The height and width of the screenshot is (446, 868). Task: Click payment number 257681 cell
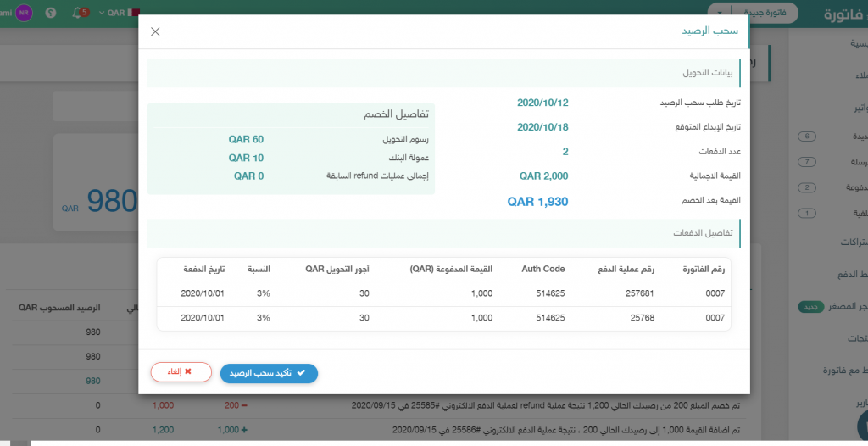point(640,293)
